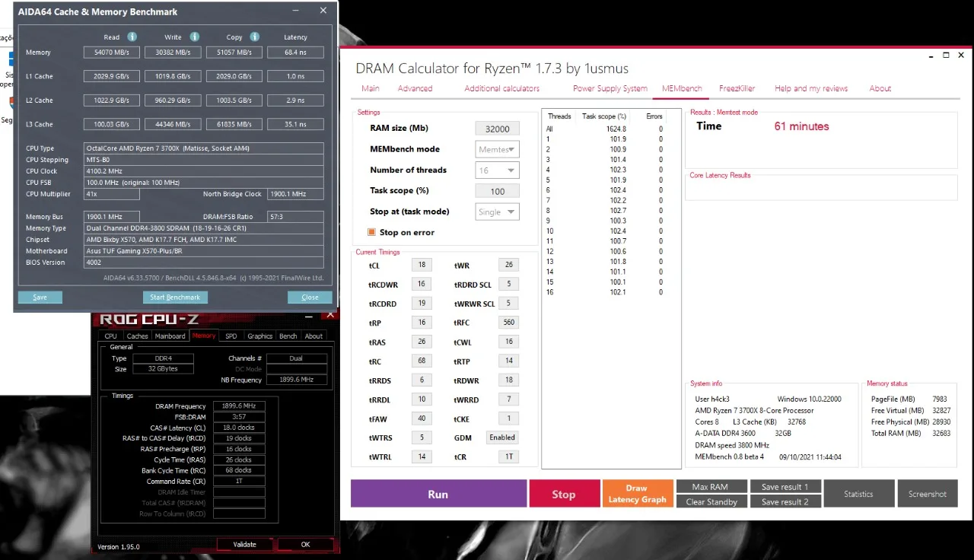Toggle the Stop on error checkbox
The image size is (974, 560).
click(372, 232)
